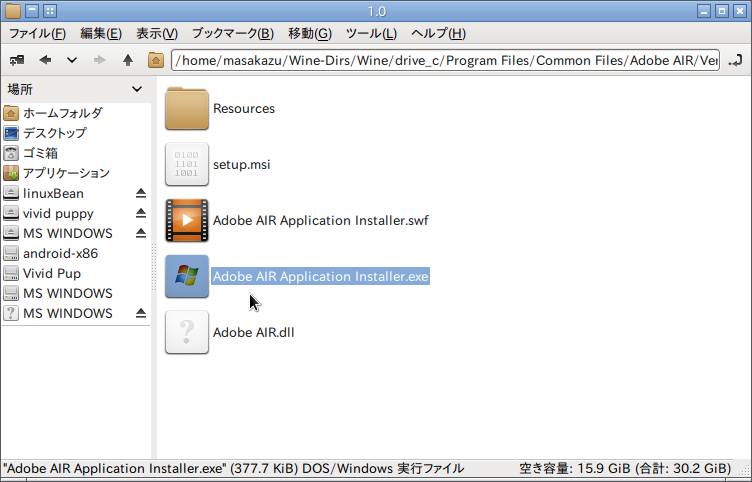Open the vivid puppy volume
752x482 pixels.
click(x=58, y=213)
